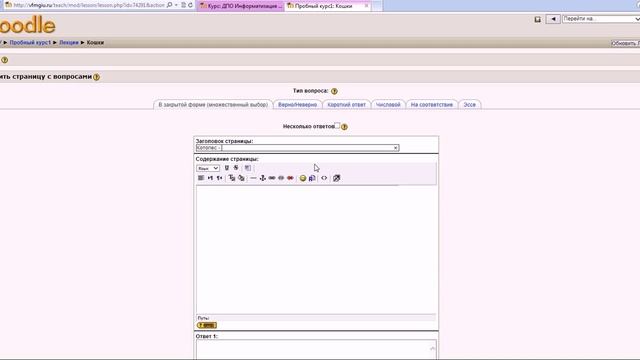Click the insert web link icon
This screenshot has height=360, width=640.
[x=272, y=178]
